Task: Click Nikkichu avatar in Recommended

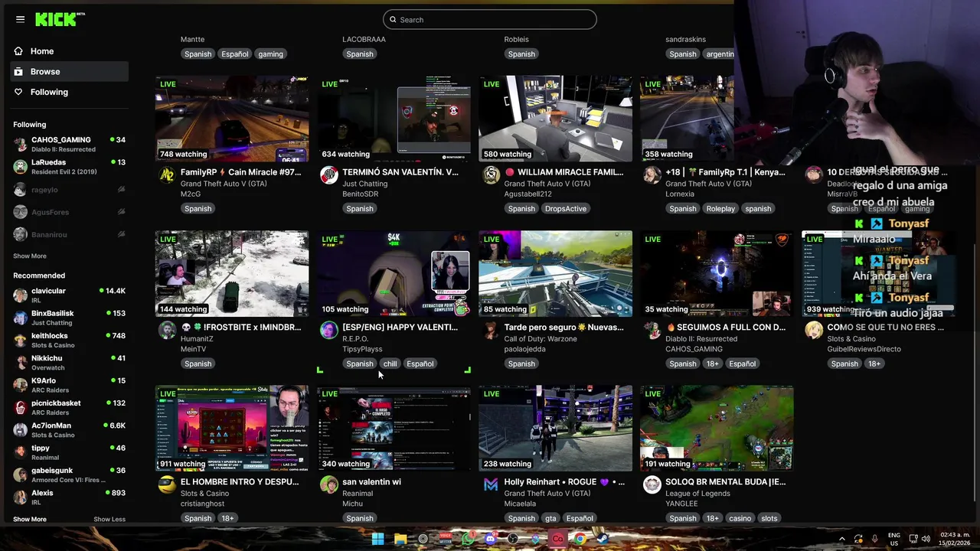Action: tap(21, 363)
